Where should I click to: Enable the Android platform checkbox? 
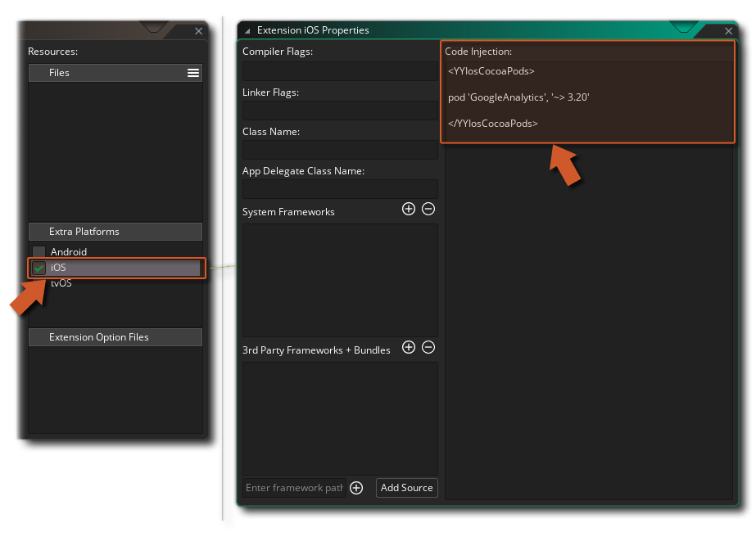(38, 252)
